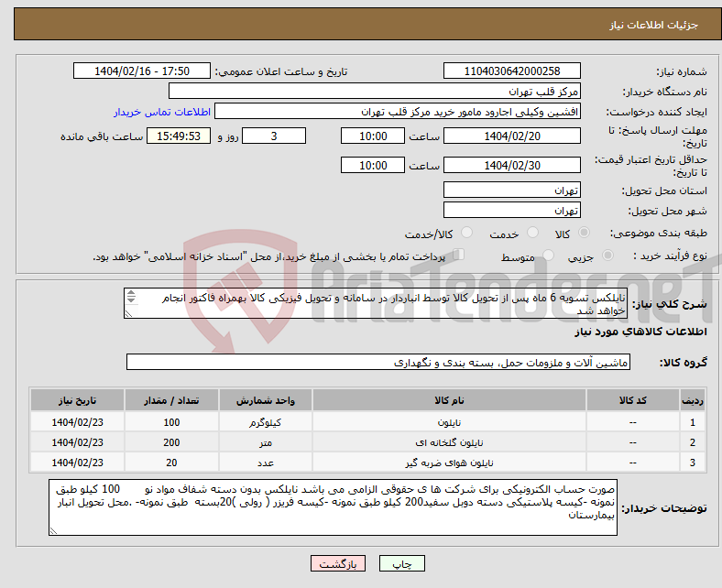Viewport: 722px width, 588px height.
Task: Open the اطلاعات تماس خریدار link
Action: pos(162,112)
